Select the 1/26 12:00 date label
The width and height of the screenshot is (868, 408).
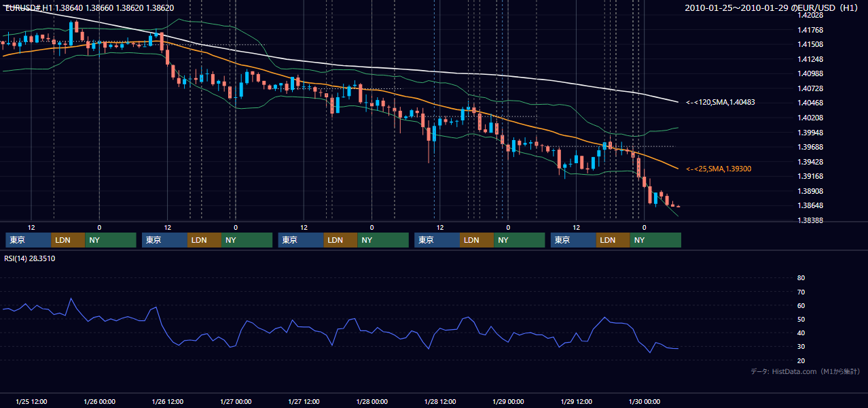(167, 402)
